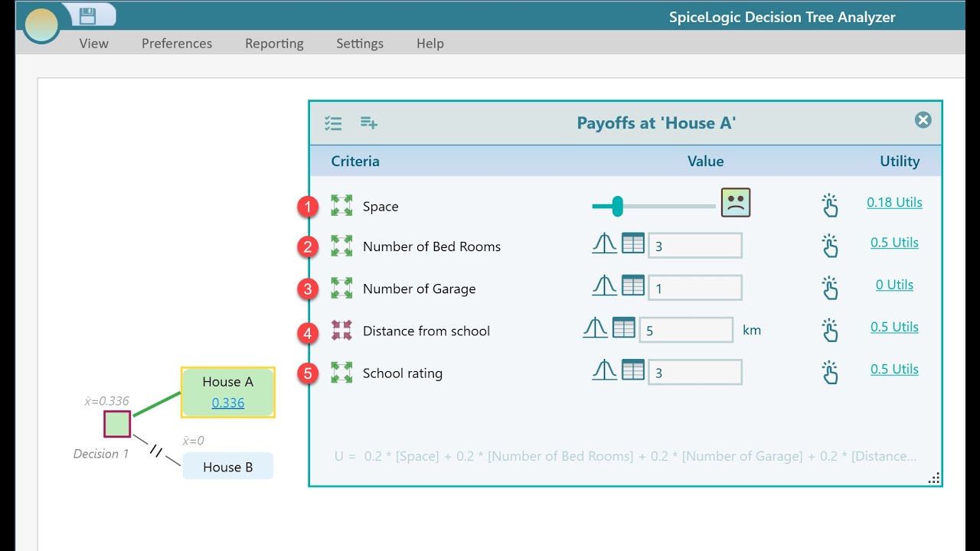Click the maximize arrows icon for Number of Garage
The image size is (980, 551).
(x=341, y=288)
